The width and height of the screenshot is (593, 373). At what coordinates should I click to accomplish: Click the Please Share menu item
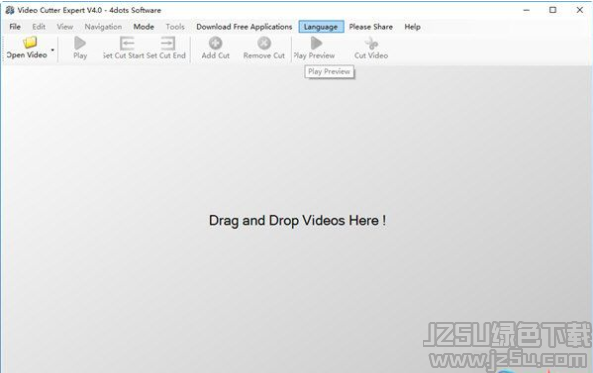[x=371, y=26]
